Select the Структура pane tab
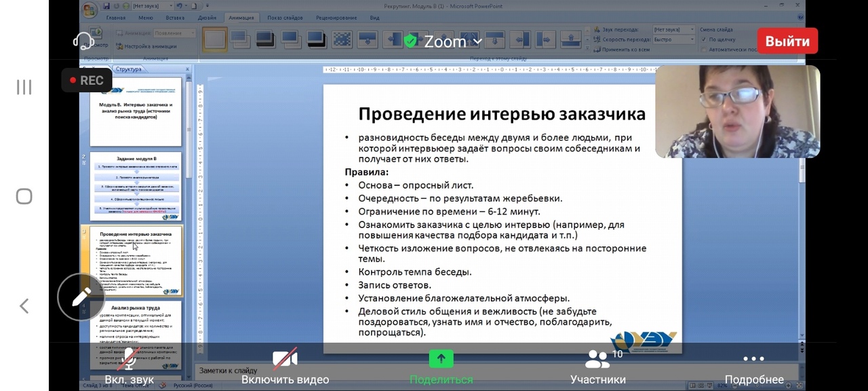 [x=128, y=69]
